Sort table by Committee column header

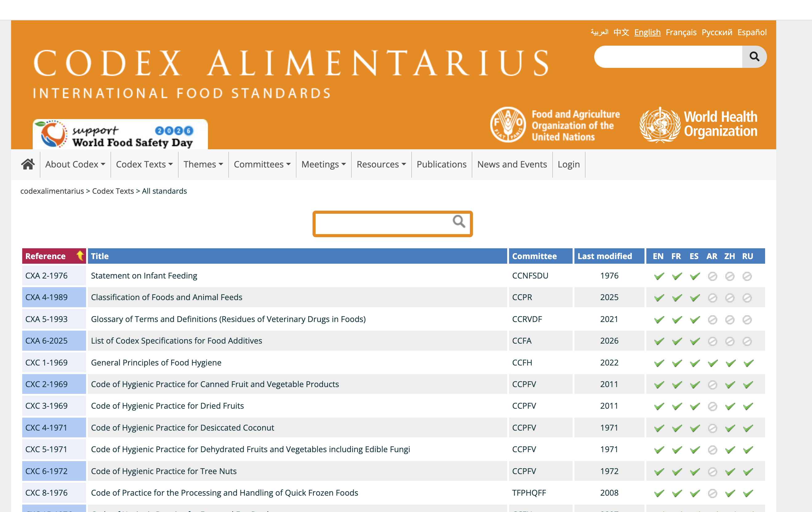click(x=541, y=256)
